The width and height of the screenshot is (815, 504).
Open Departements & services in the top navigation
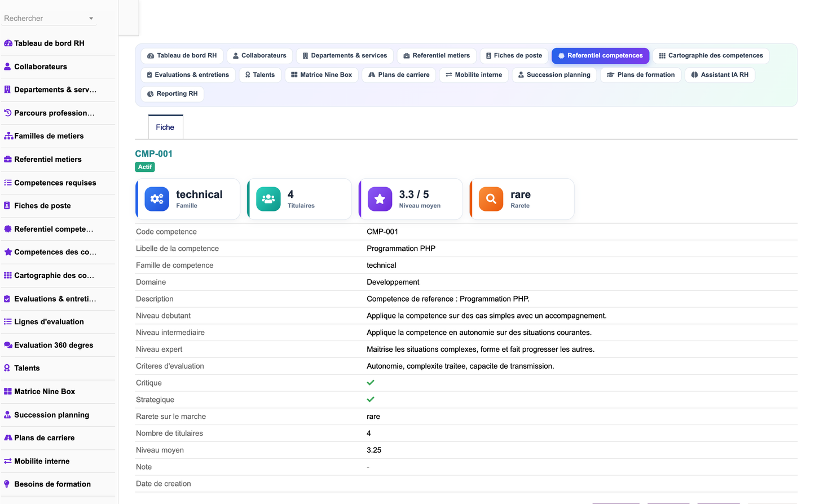tap(345, 56)
